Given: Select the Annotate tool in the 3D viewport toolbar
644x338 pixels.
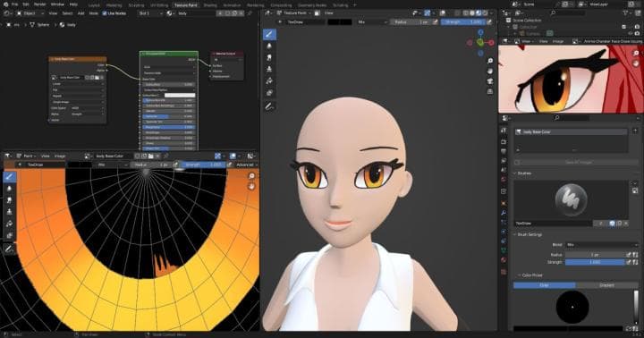Looking at the screenshot, I should (269, 106).
